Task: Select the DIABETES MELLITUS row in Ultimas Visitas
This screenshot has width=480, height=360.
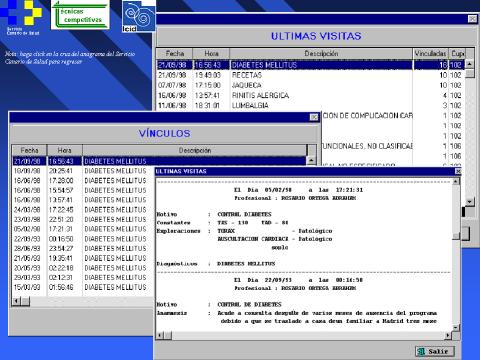Action: pos(311,65)
